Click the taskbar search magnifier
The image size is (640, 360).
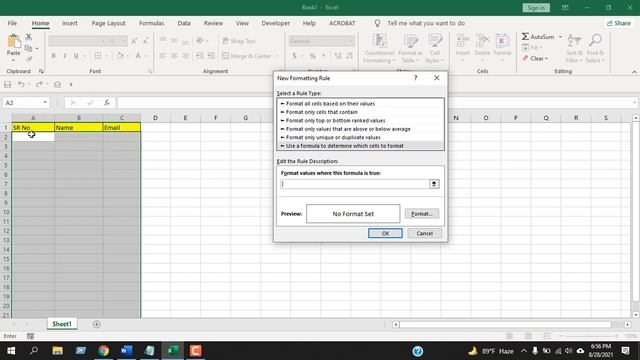pyautogui.click(x=34, y=351)
